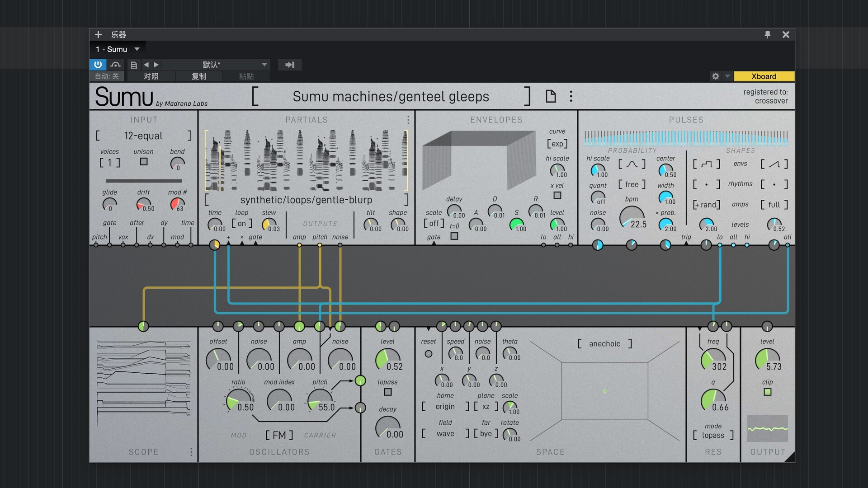Open the synthetic/loops/gentle-blurp partials file
The image size is (868, 488).
306,200
